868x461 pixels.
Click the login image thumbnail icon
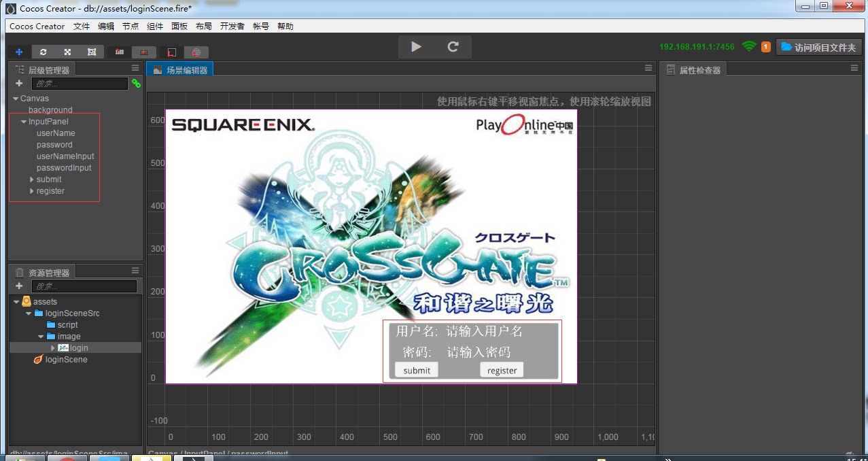click(63, 348)
